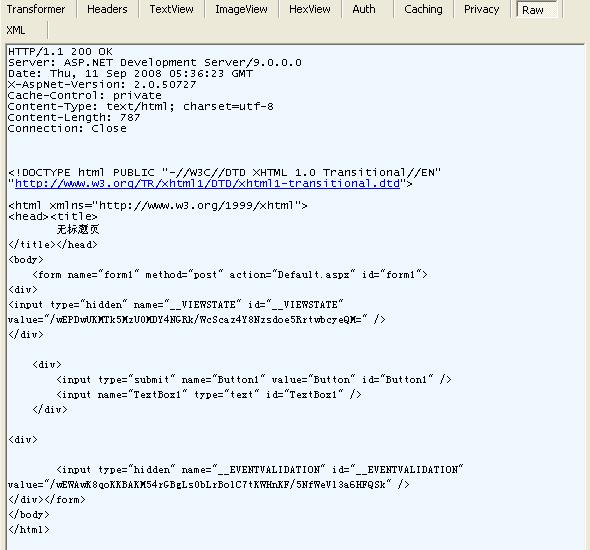Image resolution: width=590 pixels, height=550 pixels.
Task: Click the Content-Length: 787 line
Action: tap(74, 117)
